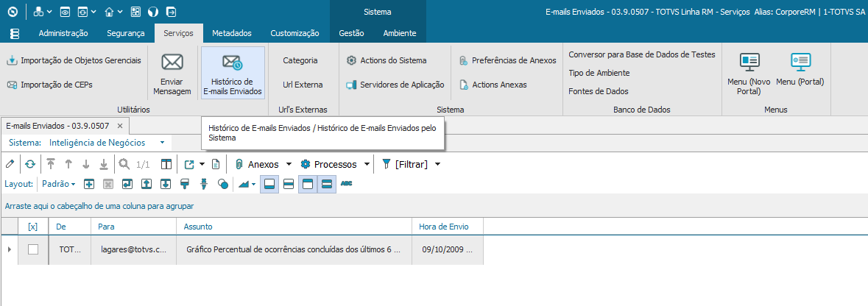Screen dimensions: 868x306
Task: Open the Layout Padrão dropdown
Action: coord(59,184)
